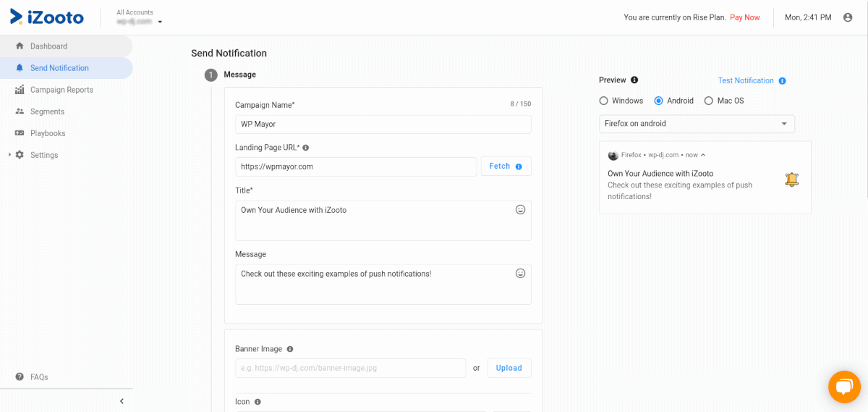Open the FAQs link
868x412 pixels.
[x=39, y=377]
